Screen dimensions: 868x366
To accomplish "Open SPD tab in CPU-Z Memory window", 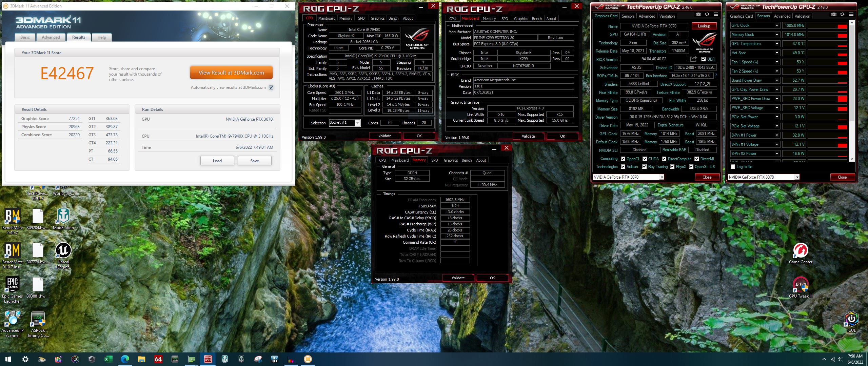I will point(434,160).
